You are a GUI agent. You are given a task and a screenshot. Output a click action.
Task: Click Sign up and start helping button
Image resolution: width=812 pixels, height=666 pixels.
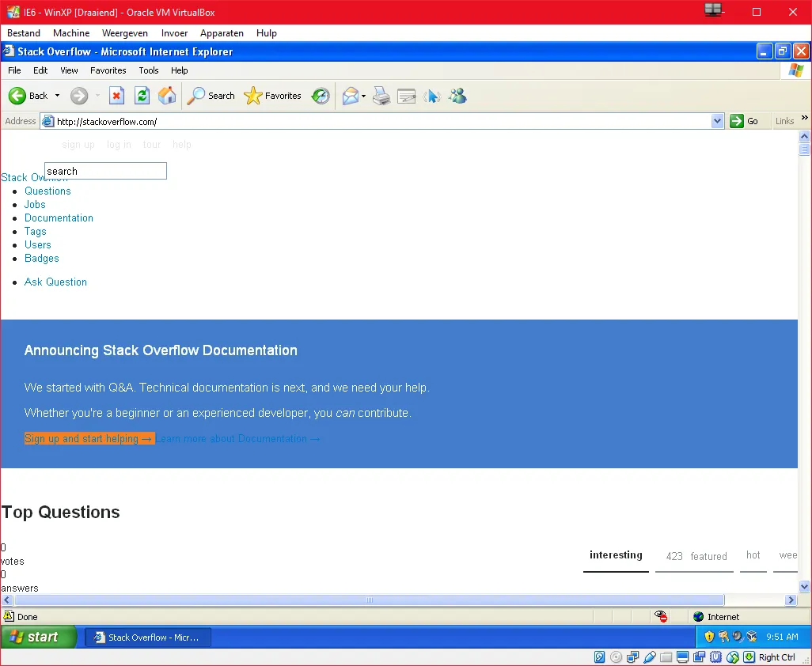(x=89, y=438)
